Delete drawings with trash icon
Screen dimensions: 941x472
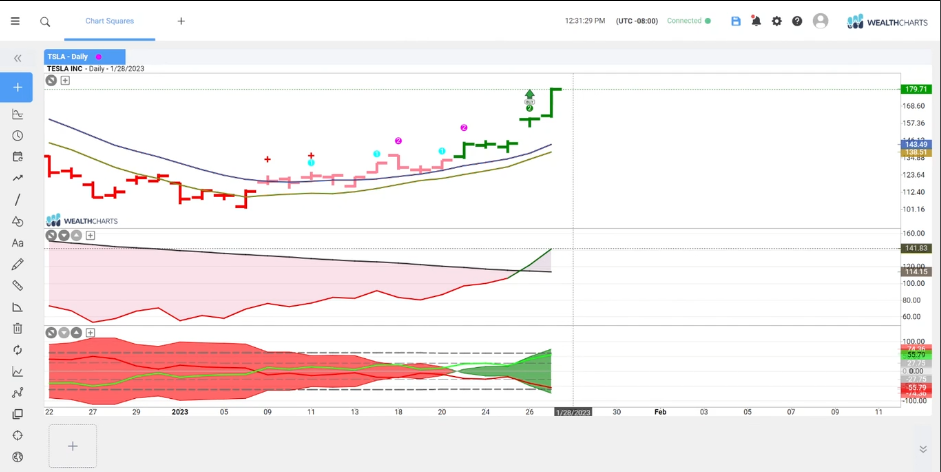[x=17, y=328]
